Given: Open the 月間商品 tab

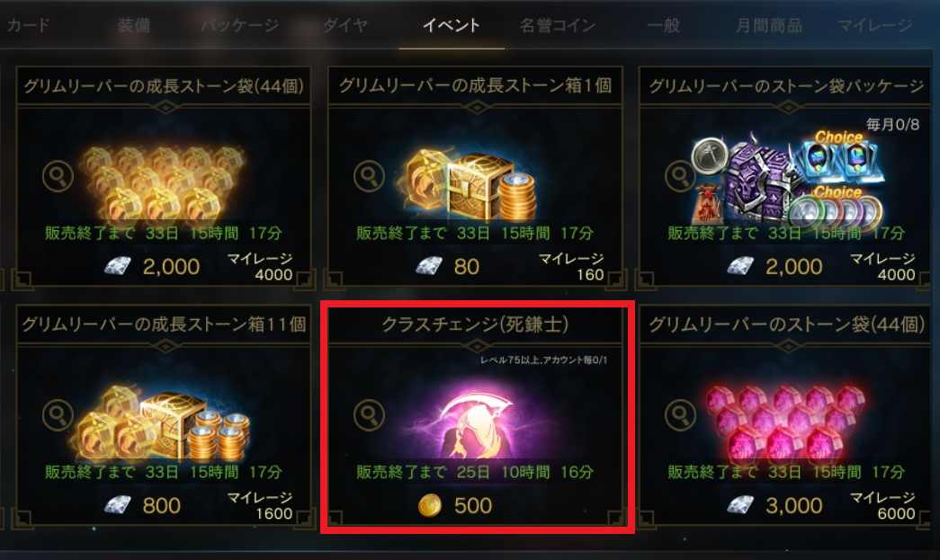Looking at the screenshot, I should coord(769,26).
